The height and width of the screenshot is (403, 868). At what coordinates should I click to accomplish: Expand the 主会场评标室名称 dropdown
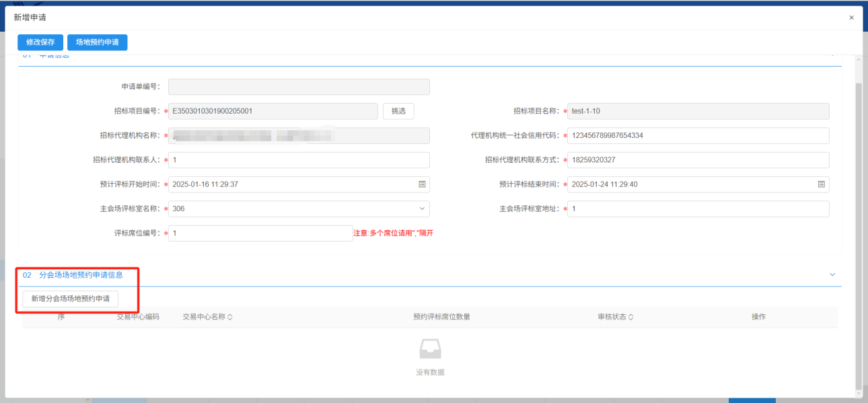[423, 209]
